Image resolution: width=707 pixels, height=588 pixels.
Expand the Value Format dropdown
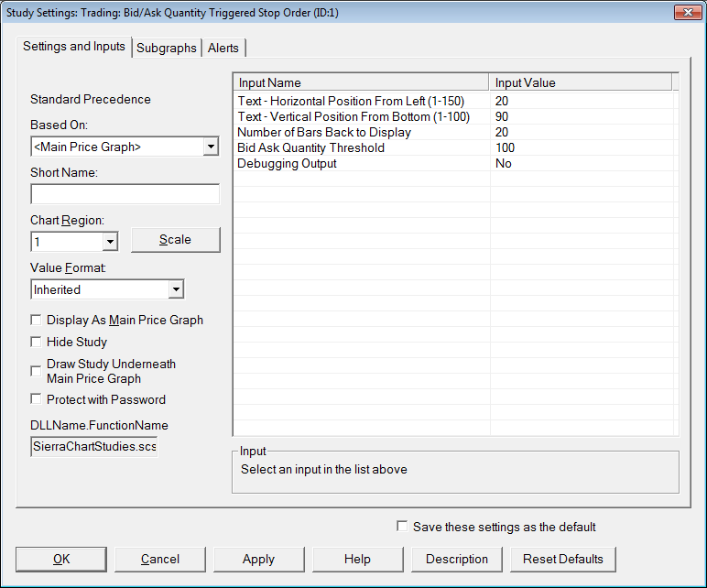[x=177, y=289]
